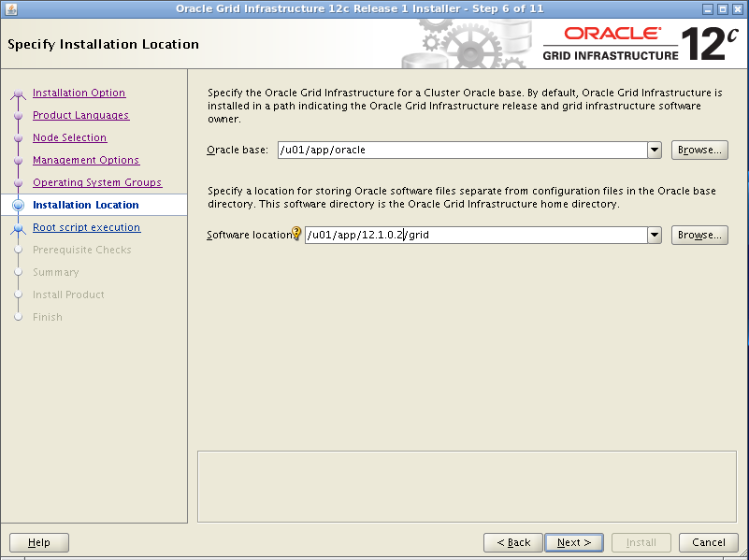Click the Next button
Screen dimensions: 749x560
pos(573,542)
